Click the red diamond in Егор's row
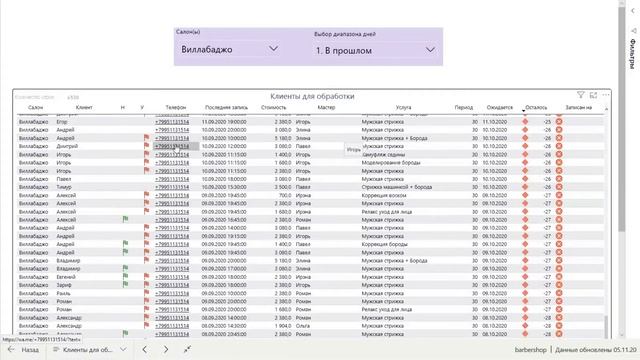 (525, 122)
